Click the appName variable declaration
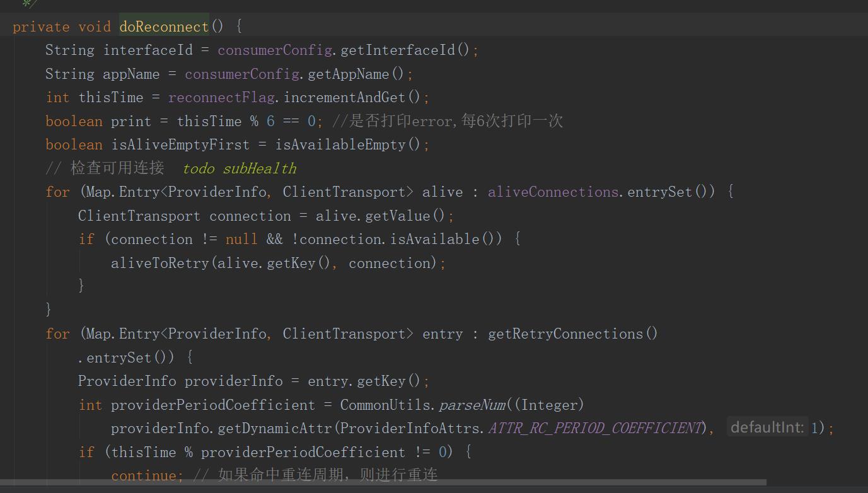This screenshot has height=493, width=868. (131, 74)
